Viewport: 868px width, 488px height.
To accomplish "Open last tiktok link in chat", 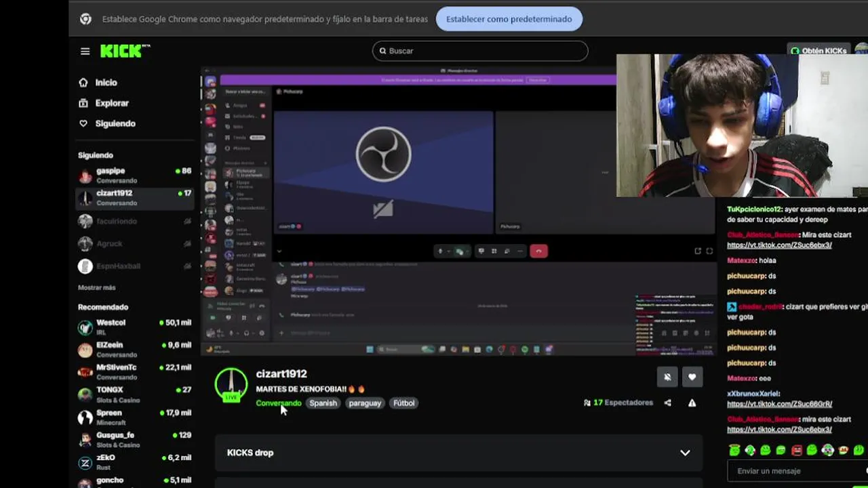I will coord(779,430).
